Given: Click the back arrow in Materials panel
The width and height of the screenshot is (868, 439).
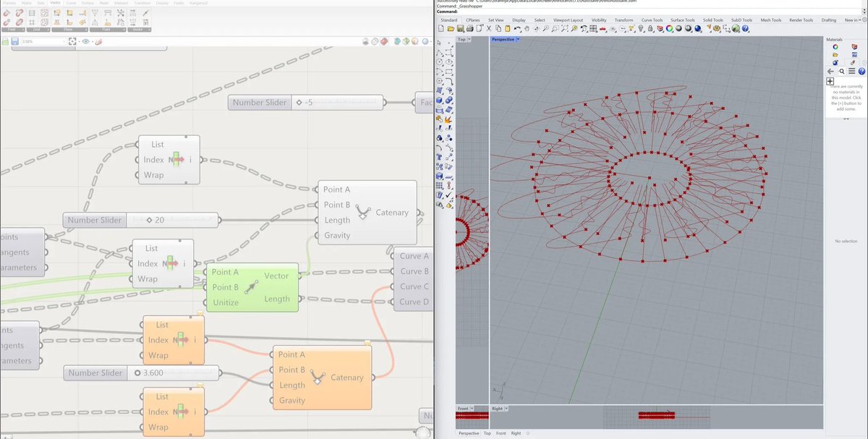Looking at the screenshot, I should coord(830,71).
